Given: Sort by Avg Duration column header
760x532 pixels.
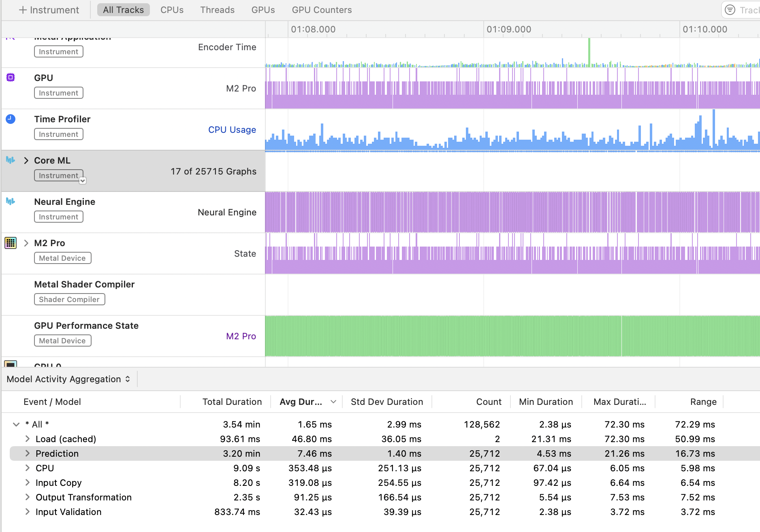Looking at the screenshot, I should pos(301,402).
